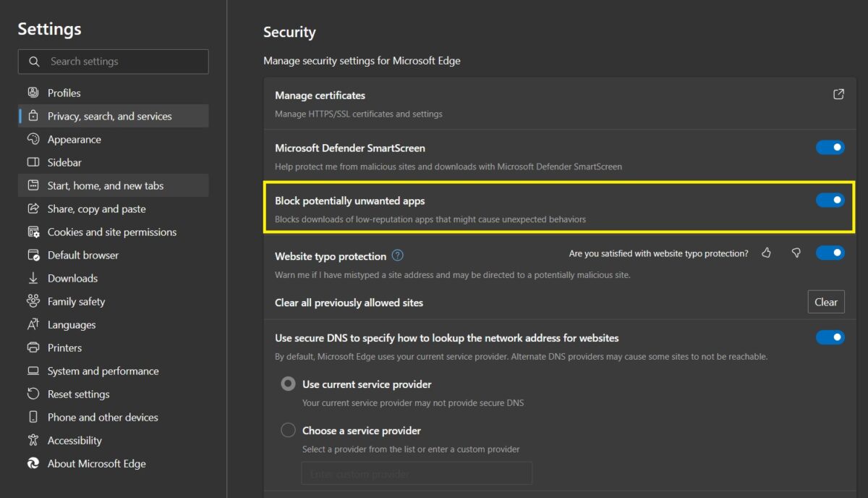Click 'Clear all previously allowed sites' text

coord(349,303)
